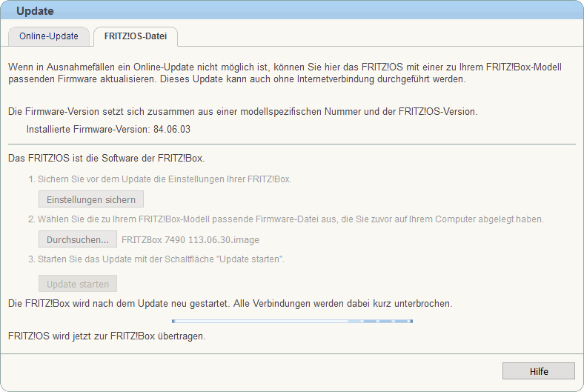584x392 pixels.
Task: Select filename FRITZBox 7490 113.06.30.image
Action: (x=190, y=240)
